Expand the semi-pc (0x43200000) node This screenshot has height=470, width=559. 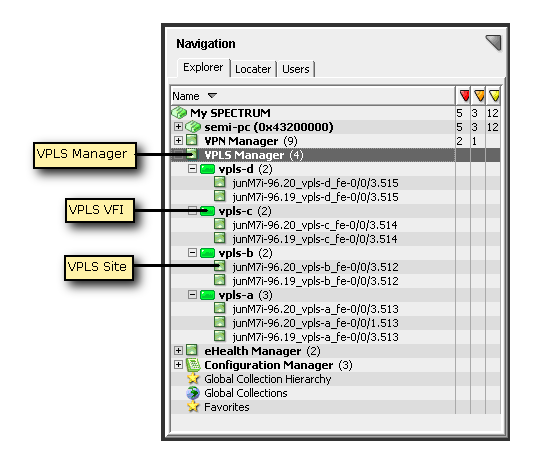click(x=178, y=127)
